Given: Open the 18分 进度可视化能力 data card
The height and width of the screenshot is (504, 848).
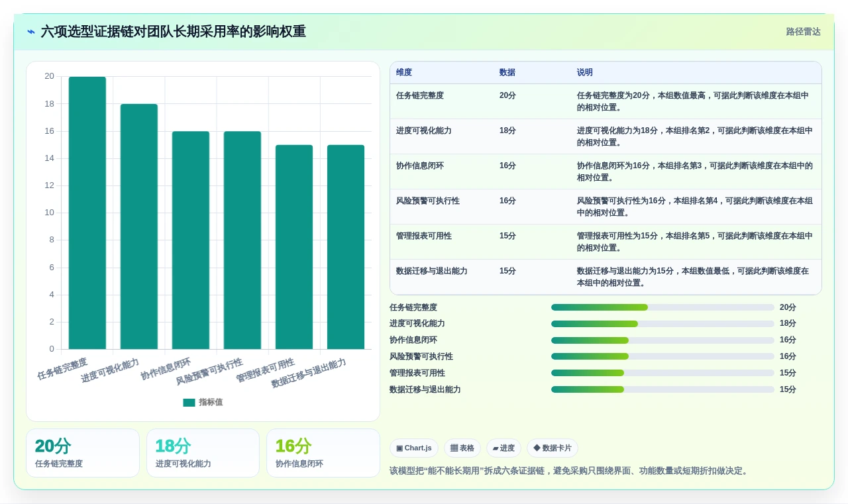Looking at the screenshot, I should pos(203,453).
